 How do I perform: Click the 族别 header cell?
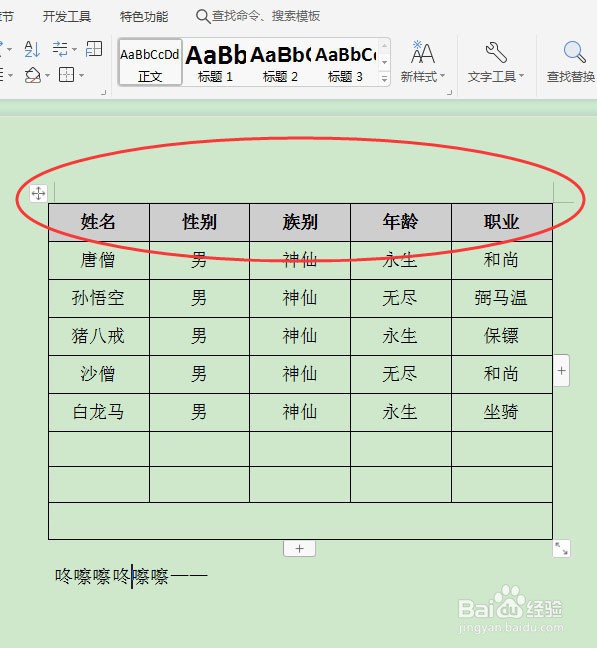point(300,222)
